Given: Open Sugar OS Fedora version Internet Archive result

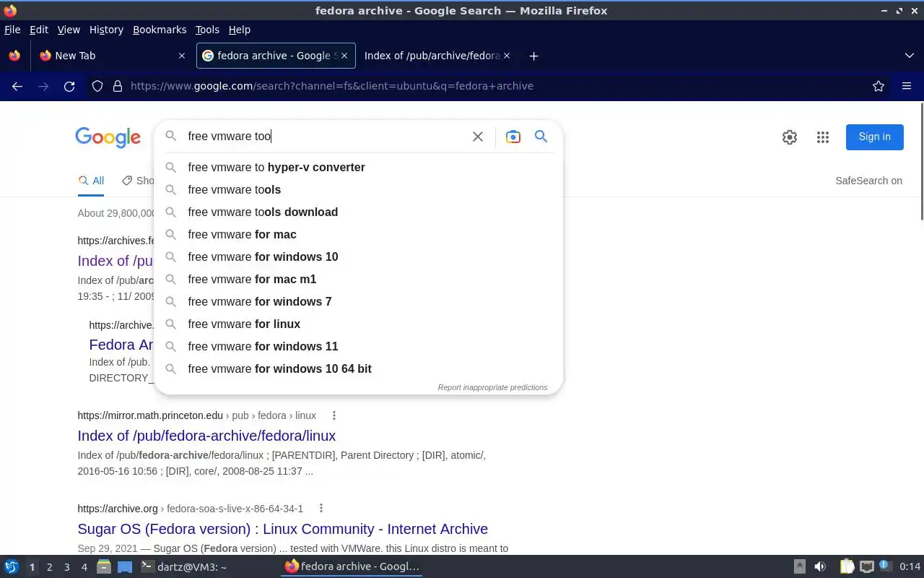Looking at the screenshot, I should point(283,529).
